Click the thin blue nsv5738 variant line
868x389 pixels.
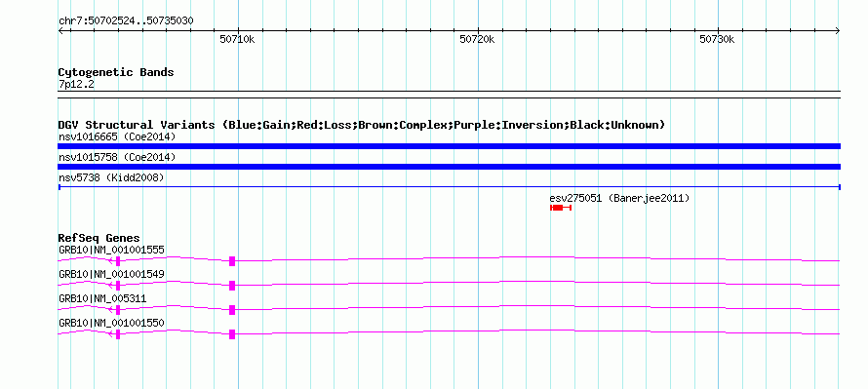tap(449, 187)
